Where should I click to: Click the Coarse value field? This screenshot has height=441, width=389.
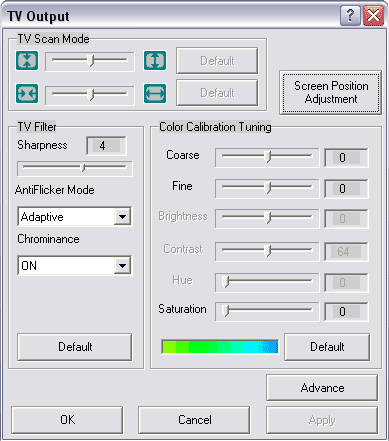coord(346,157)
